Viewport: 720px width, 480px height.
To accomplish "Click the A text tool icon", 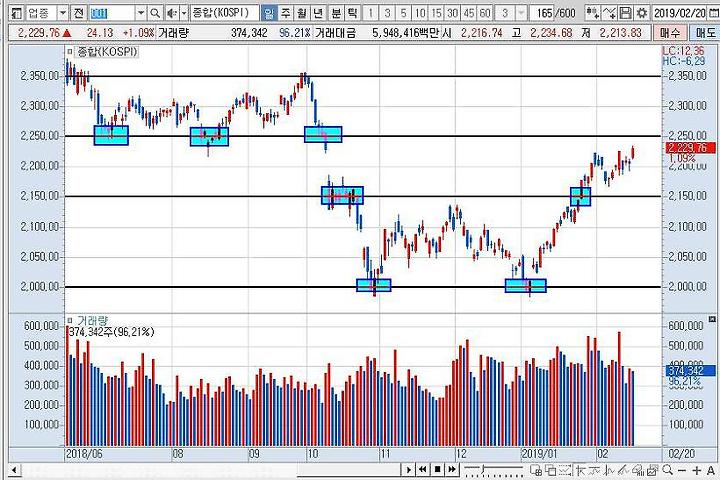I will pyautogui.click(x=711, y=470).
